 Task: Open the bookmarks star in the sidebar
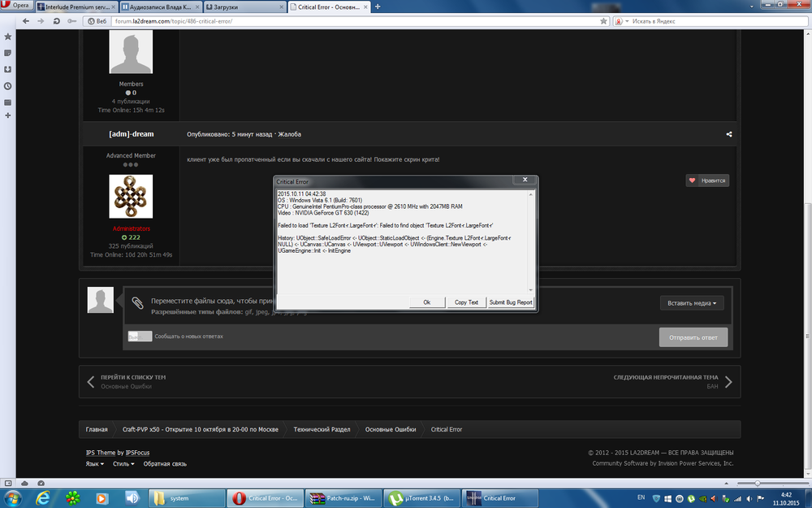coord(7,37)
